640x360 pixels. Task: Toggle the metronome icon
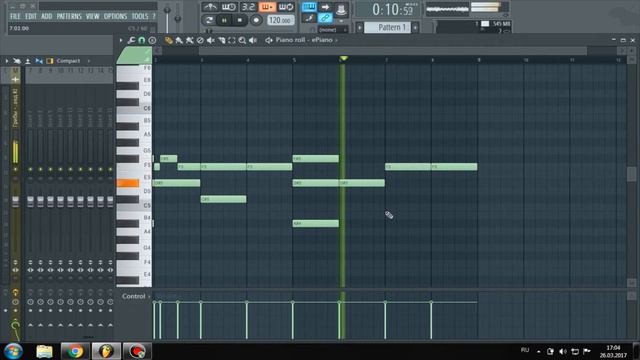(x=210, y=7)
